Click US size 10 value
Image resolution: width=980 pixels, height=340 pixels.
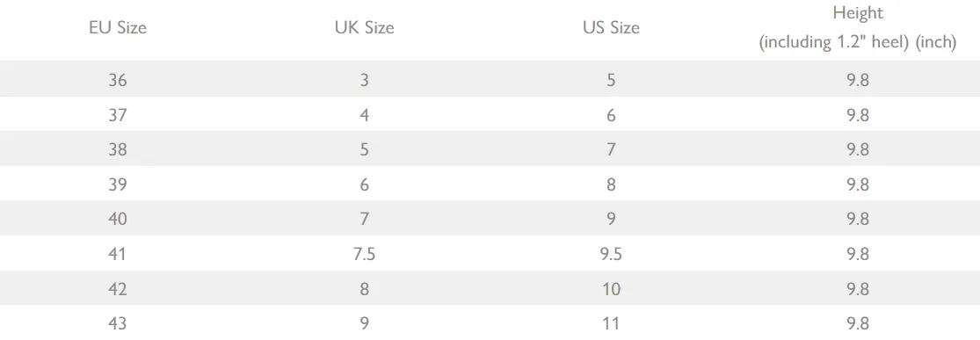coord(611,289)
